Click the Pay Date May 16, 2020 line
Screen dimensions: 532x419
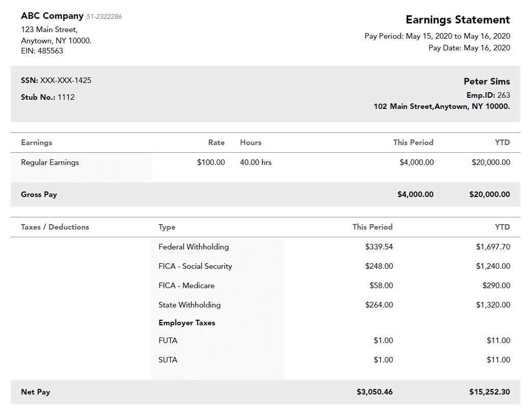(x=469, y=48)
